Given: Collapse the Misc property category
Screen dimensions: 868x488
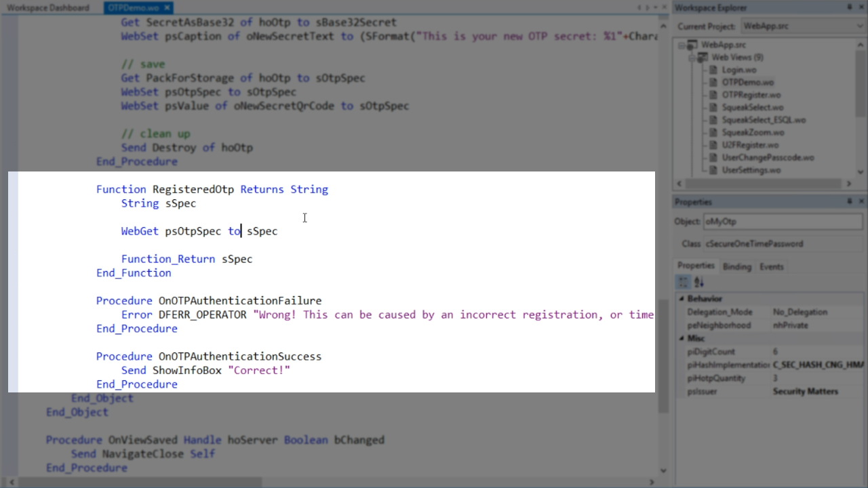Looking at the screenshot, I should [682, 338].
